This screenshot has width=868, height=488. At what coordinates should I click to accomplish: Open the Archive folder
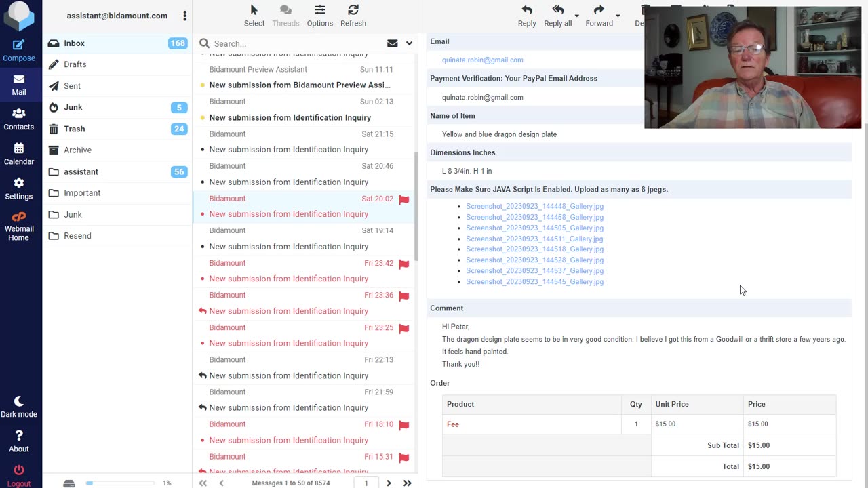click(x=117, y=150)
